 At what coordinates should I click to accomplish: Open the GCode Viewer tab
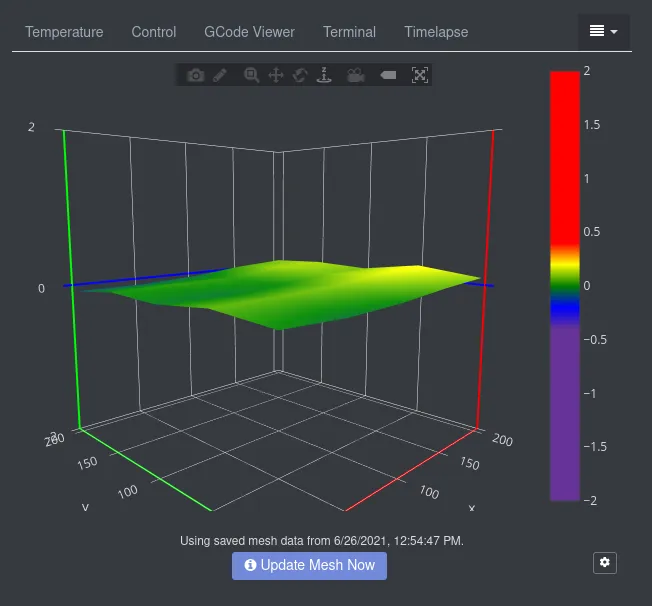tap(249, 32)
